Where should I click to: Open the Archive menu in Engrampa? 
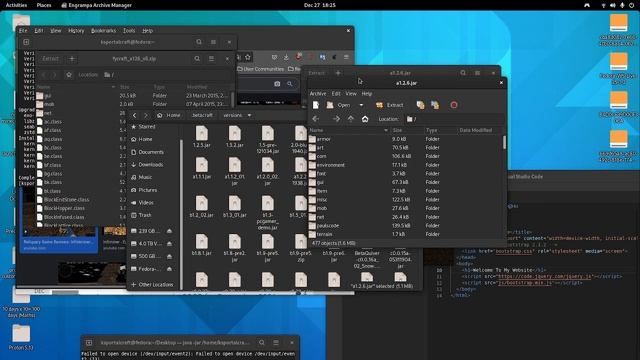tap(318, 93)
